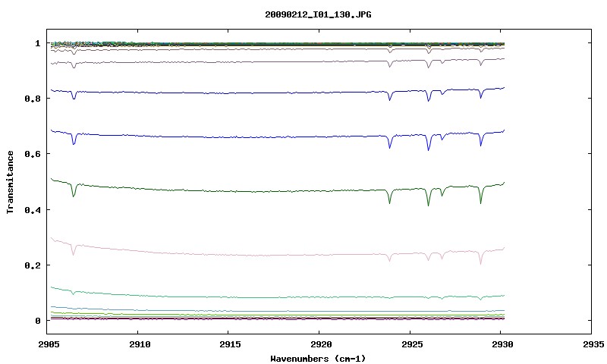The width and height of the screenshot is (607, 364).
Task: Click the x-axis tick label 2935
Action: 593,344
